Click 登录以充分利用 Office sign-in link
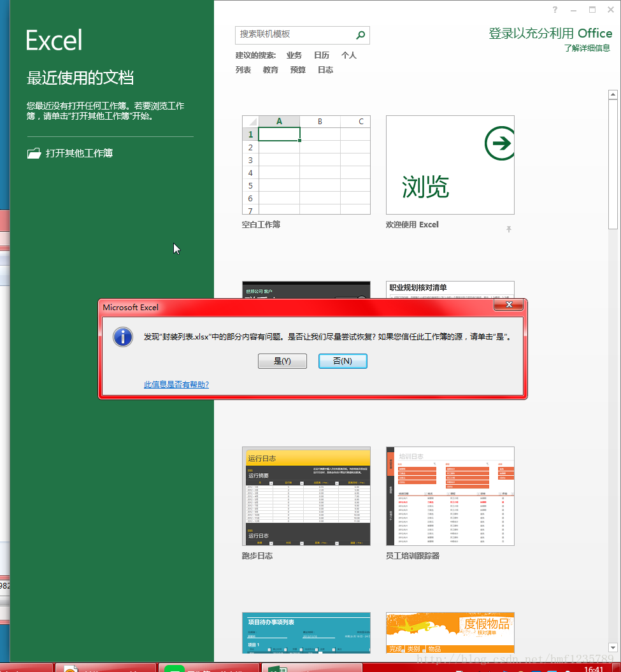The image size is (621, 672). (550, 33)
